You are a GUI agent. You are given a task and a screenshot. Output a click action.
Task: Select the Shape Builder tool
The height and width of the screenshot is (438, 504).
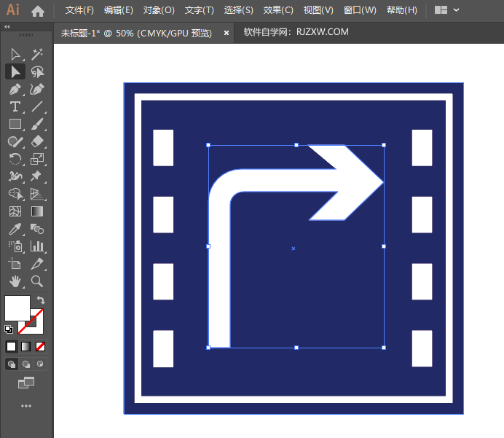pyautogui.click(x=15, y=194)
